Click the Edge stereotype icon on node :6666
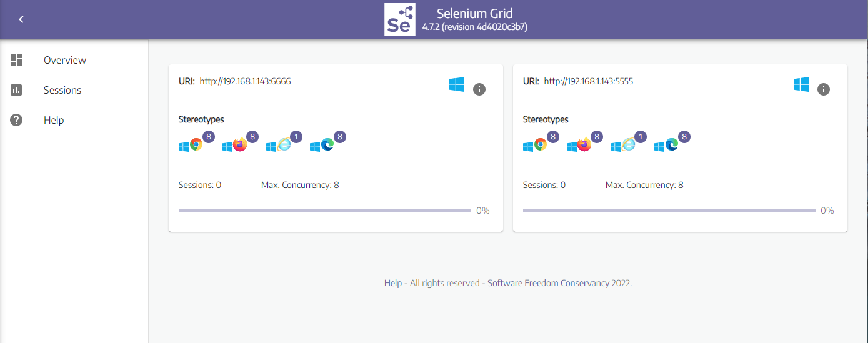Image resolution: width=868 pixels, height=343 pixels. (327, 145)
